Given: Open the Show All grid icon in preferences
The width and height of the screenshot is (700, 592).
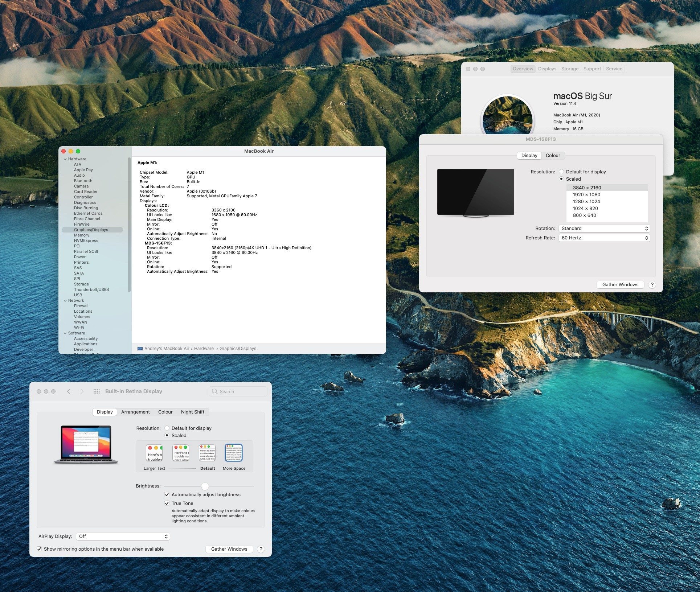Looking at the screenshot, I should (97, 391).
